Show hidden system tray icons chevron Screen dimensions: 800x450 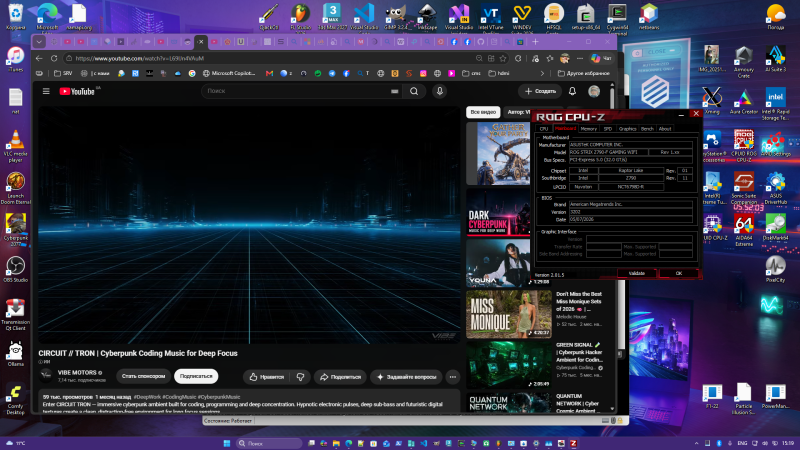tap(696, 443)
